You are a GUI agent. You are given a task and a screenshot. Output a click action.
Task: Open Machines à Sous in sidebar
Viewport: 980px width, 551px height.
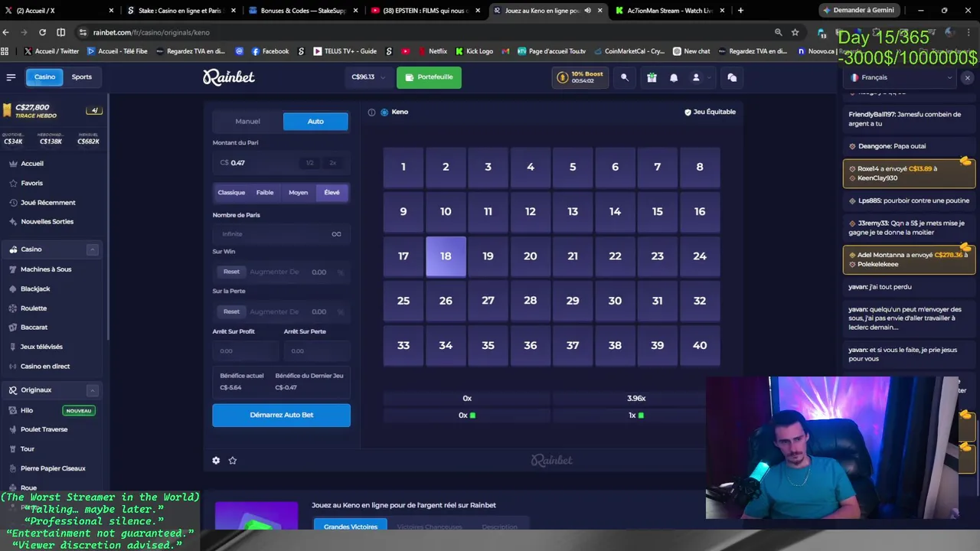pyautogui.click(x=46, y=269)
